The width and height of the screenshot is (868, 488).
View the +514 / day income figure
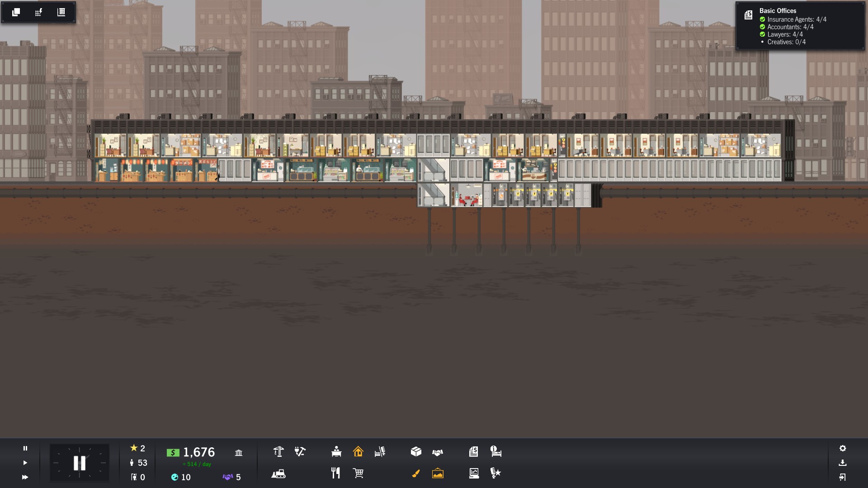[x=197, y=464]
